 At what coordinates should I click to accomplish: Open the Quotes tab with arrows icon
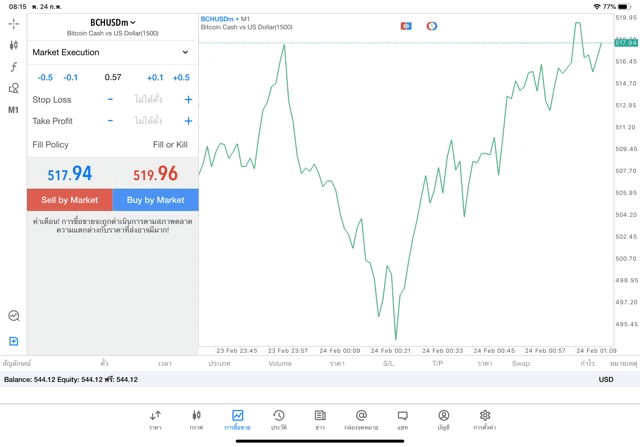tap(155, 419)
